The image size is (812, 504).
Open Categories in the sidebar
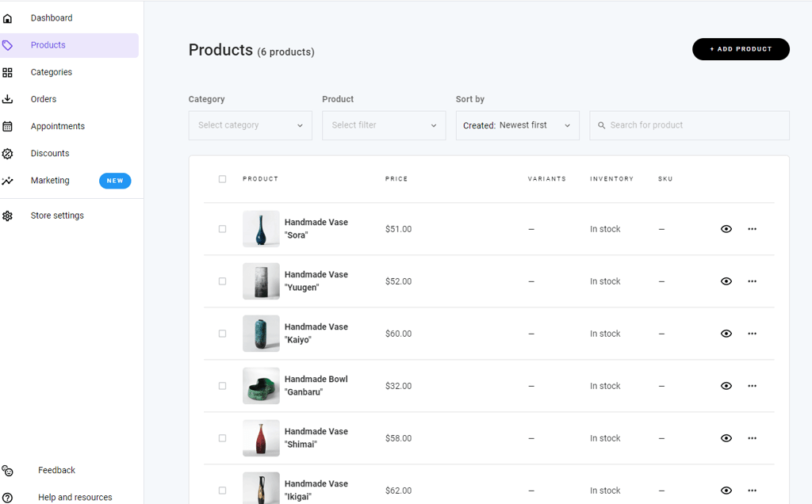pyautogui.click(x=52, y=72)
